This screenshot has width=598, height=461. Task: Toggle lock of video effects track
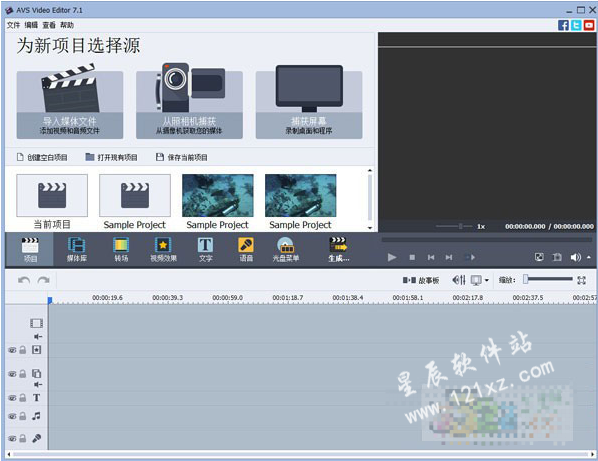coord(23,350)
